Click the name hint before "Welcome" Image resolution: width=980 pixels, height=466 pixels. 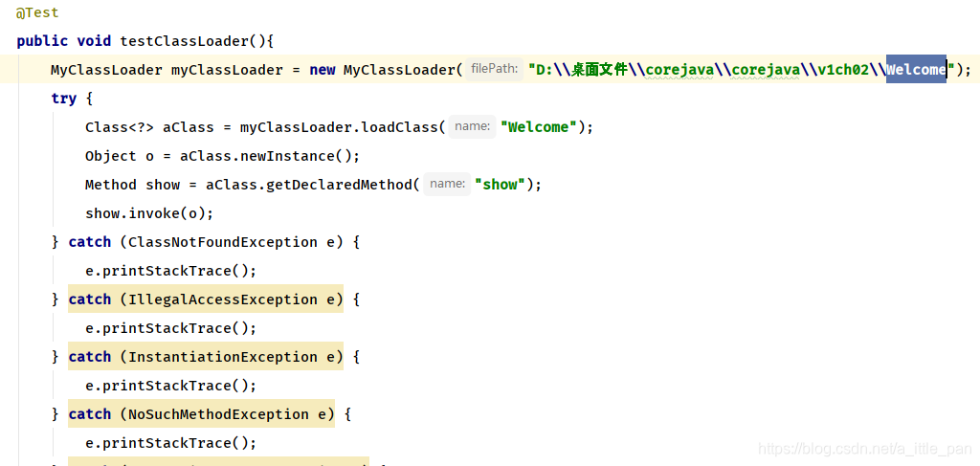(x=472, y=127)
